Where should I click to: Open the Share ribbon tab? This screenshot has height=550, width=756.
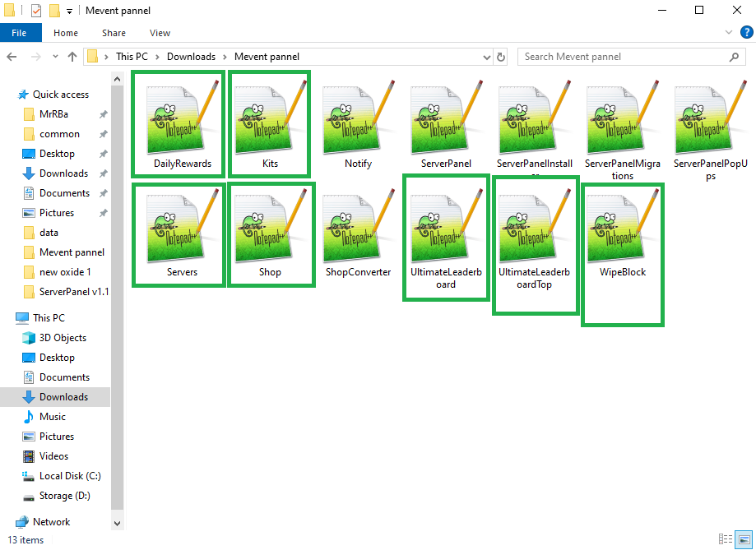[x=114, y=33]
